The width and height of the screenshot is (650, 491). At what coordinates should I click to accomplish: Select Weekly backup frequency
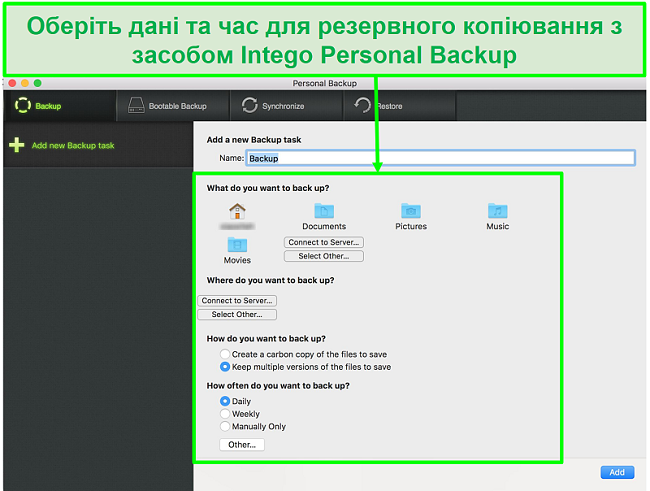tap(225, 414)
